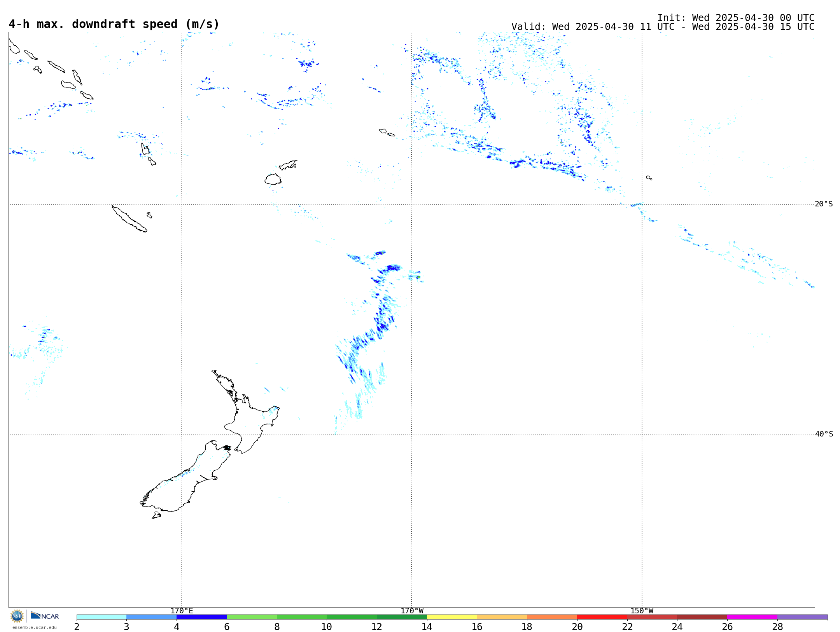Click the ensemble.ucar.edu text
Image resolution: width=840 pixels, height=632 pixels.
tap(35, 627)
